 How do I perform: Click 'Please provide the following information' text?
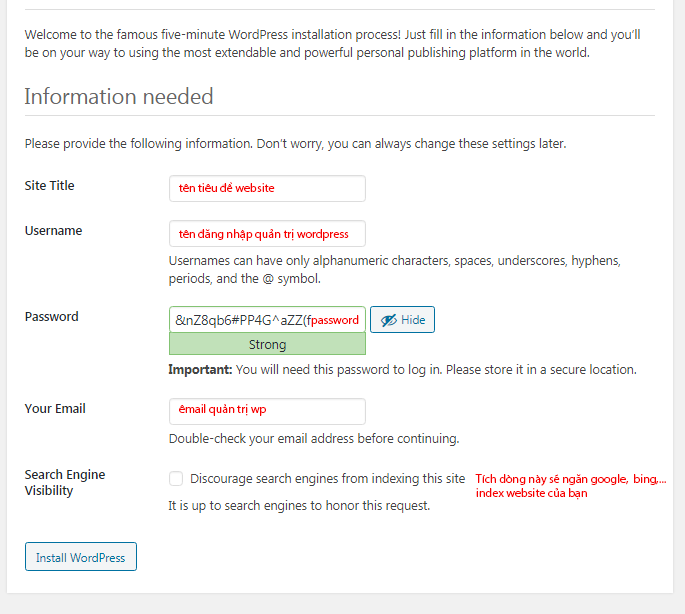[x=295, y=143]
